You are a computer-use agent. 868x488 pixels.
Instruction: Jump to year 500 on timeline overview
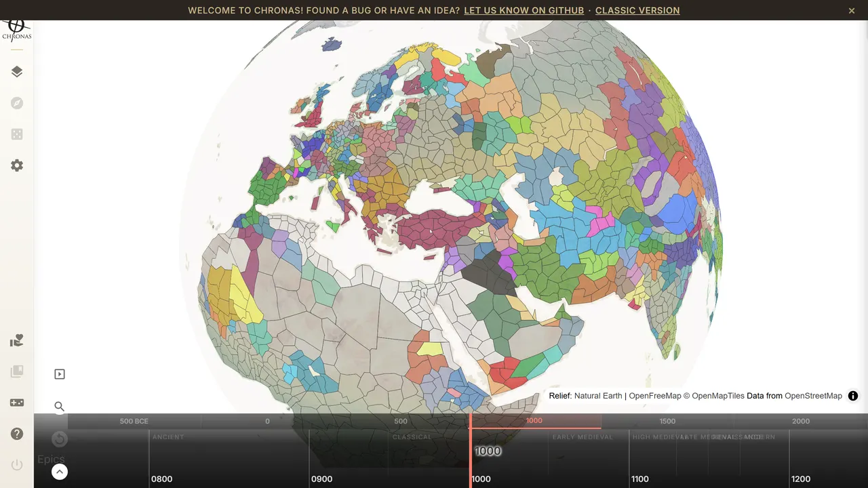[401, 421]
